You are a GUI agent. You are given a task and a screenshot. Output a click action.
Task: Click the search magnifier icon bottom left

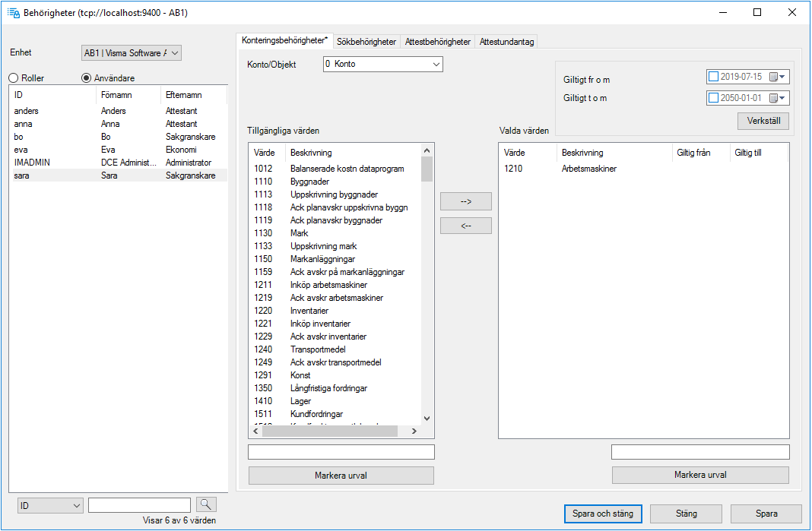pos(205,504)
